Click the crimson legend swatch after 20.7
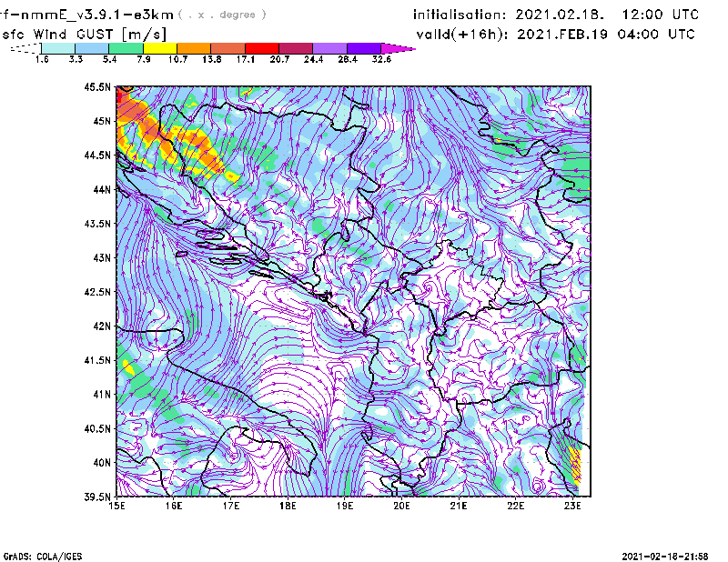This screenshot has width=728, height=562. (x=297, y=48)
